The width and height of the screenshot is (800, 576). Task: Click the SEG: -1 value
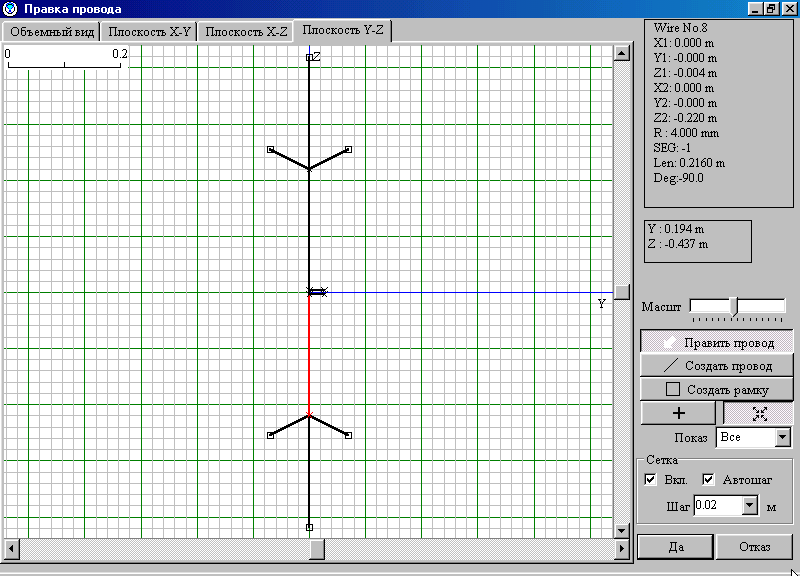672,148
